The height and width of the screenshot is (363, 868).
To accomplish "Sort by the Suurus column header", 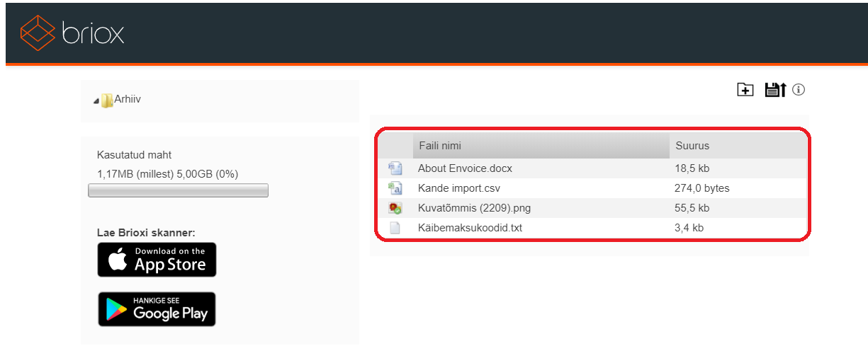I will (737, 146).
